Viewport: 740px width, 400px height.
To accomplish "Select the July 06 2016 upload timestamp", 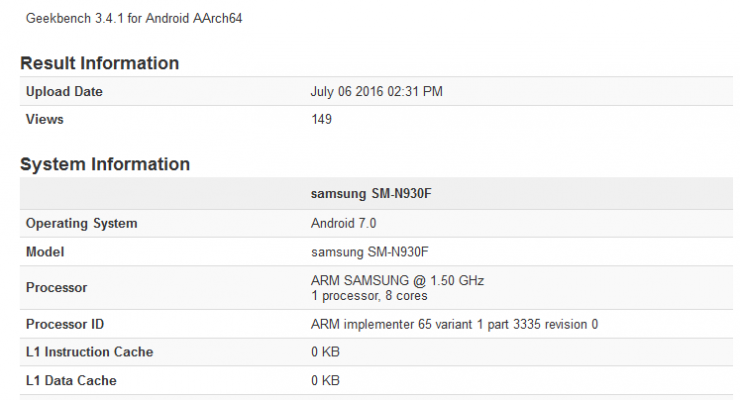I will [377, 92].
